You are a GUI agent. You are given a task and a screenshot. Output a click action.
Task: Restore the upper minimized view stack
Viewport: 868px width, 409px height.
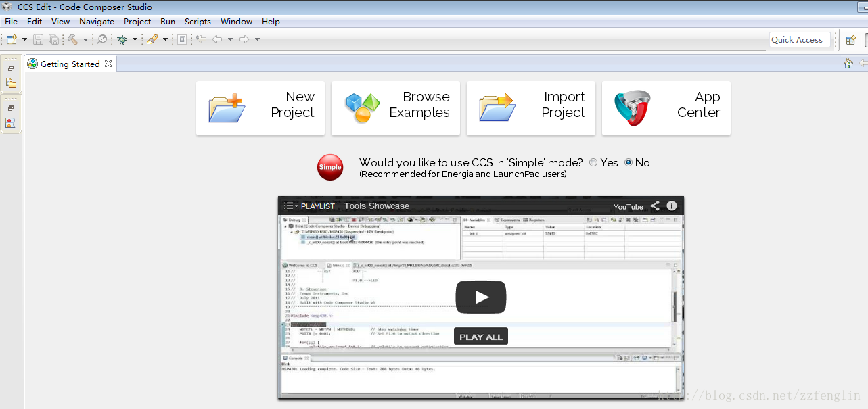point(11,68)
